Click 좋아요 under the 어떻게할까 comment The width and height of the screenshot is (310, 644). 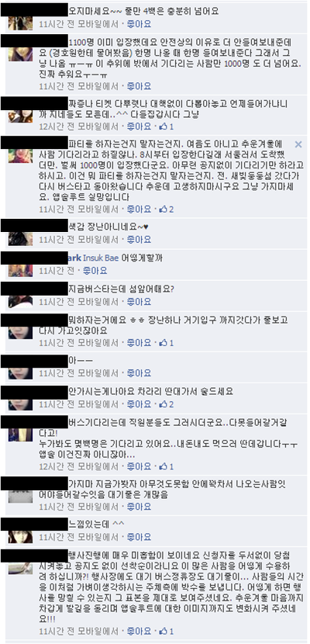pos(95,271)
